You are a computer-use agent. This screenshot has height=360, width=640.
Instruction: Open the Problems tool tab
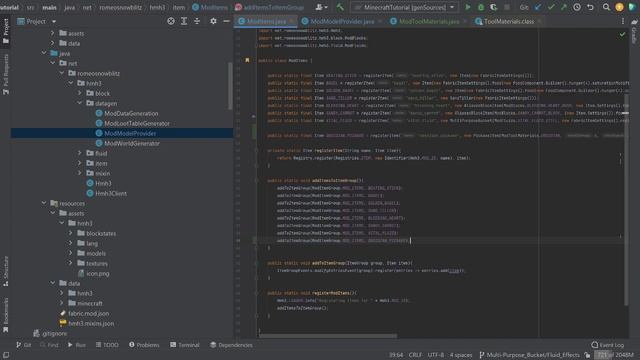[144, 345]
